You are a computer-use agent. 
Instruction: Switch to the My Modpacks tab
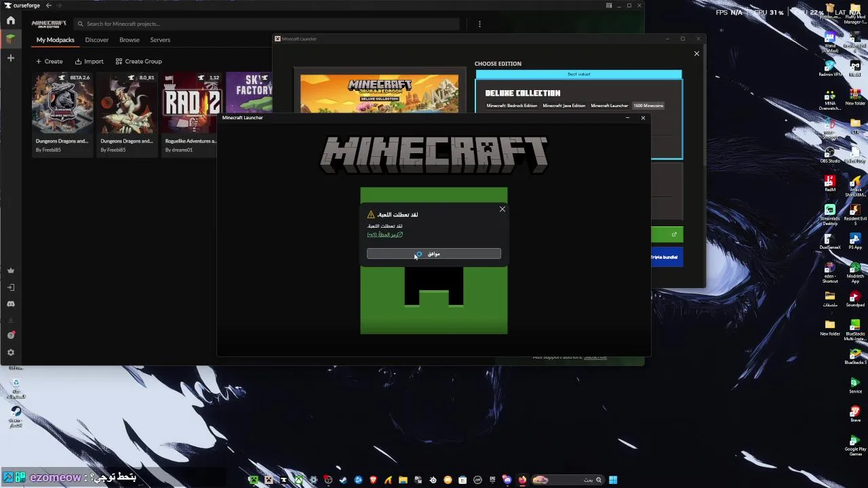tap(56, 40)
